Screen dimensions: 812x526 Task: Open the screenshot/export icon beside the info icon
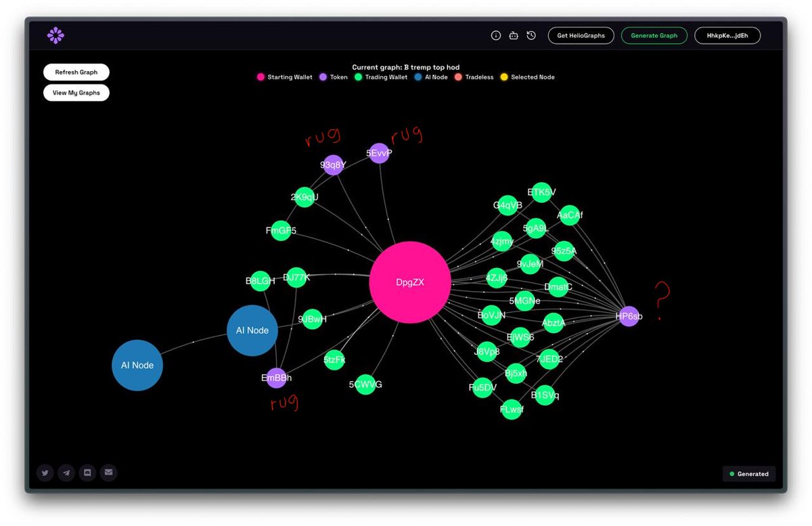pyautogui.click(x=514, y=35)
